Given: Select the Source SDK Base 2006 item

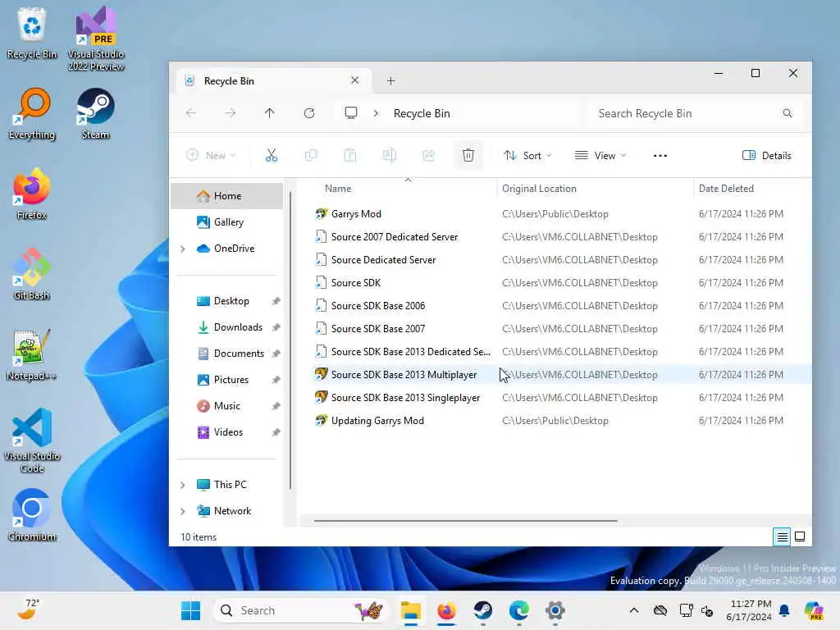Looking at the screenshot, I should [561, 306].
